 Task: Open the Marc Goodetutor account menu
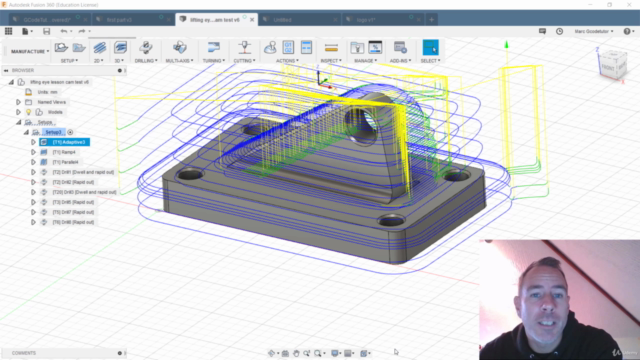click(594, 31)
